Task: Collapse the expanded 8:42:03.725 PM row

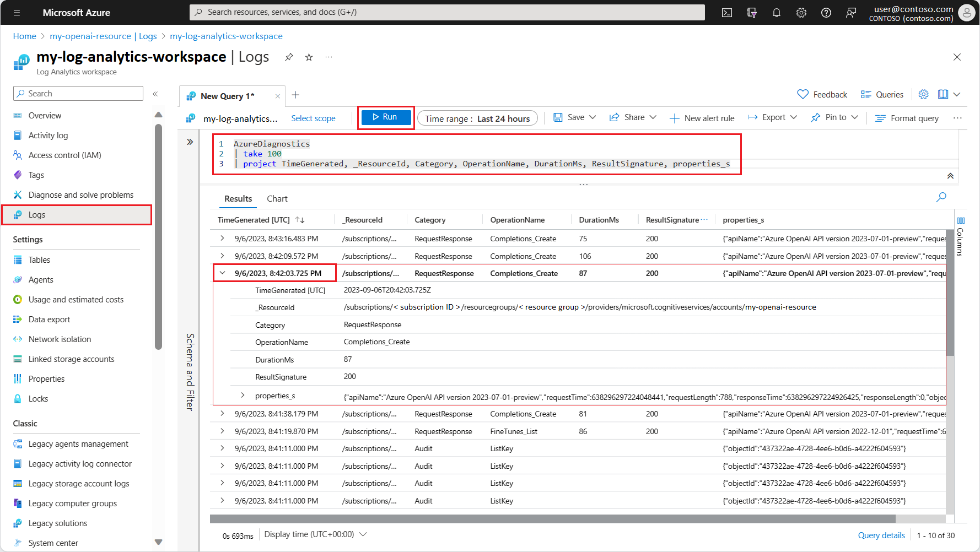Action: [x=223, y=273]
